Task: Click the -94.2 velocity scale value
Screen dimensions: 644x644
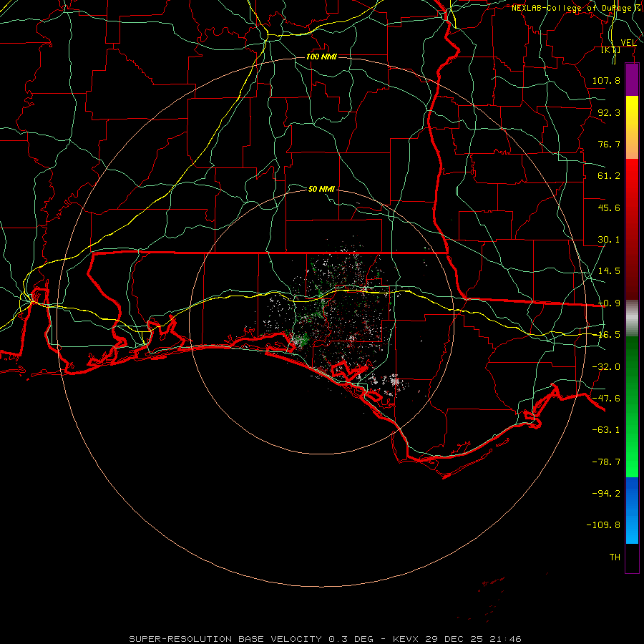Action: 606,494
